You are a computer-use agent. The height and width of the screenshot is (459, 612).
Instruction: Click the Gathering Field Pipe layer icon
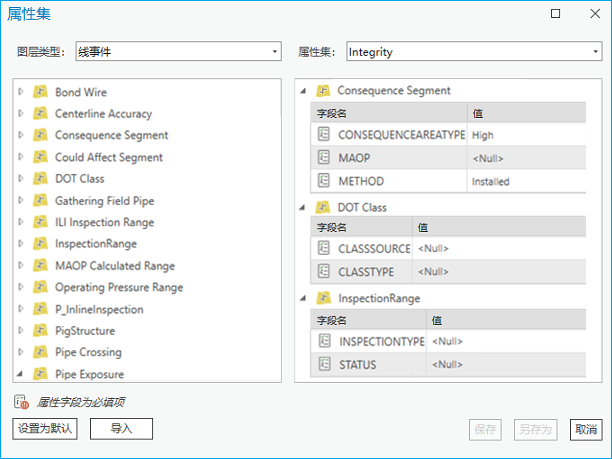pos(40,200)
